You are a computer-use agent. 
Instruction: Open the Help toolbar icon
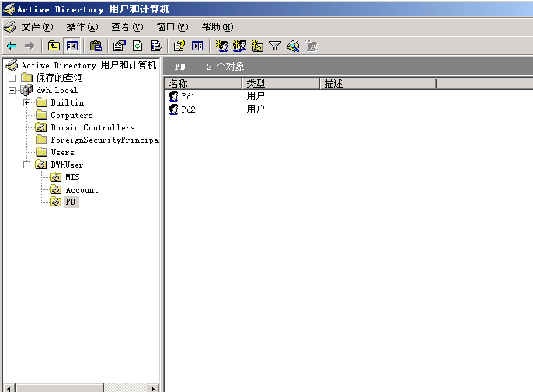tap(179, 46)
